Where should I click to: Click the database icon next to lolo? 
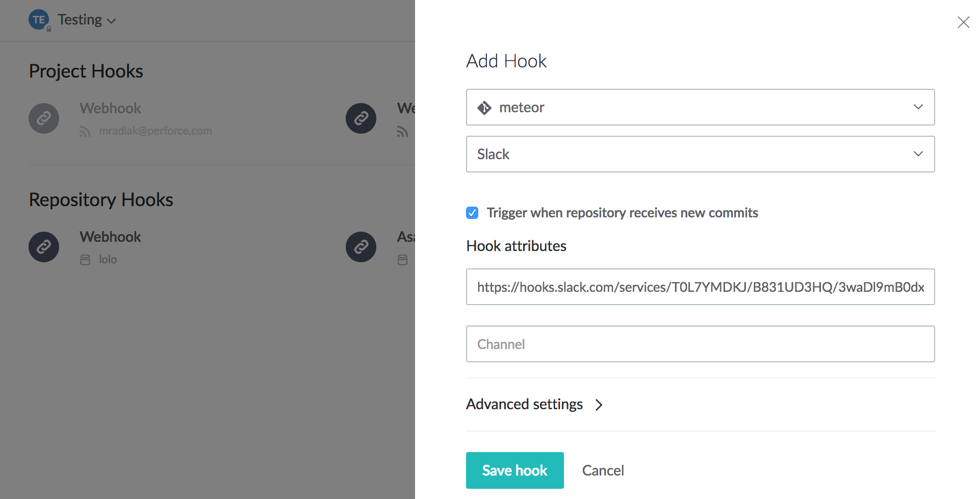click(x=85, y=260)
